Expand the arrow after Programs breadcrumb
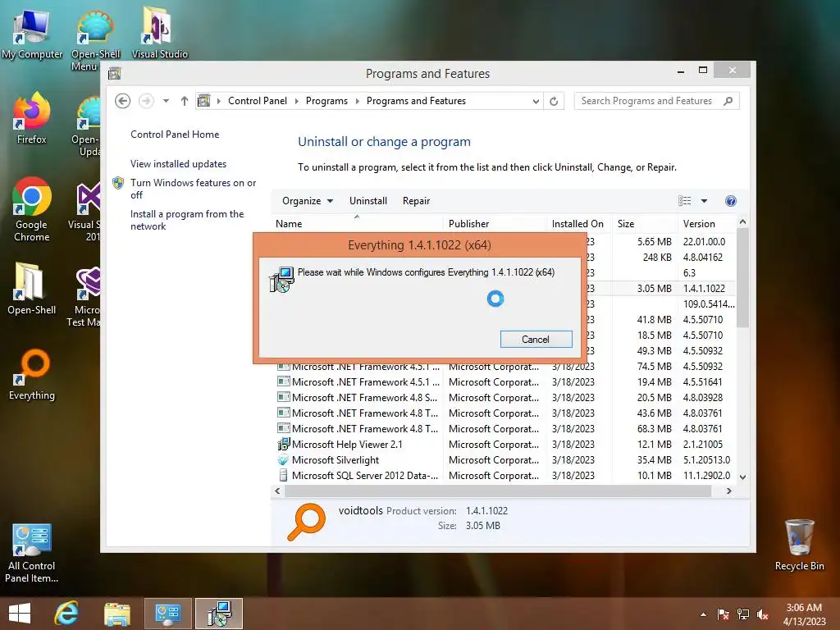Viewport: 840px width, 630px height. point(358,101)
